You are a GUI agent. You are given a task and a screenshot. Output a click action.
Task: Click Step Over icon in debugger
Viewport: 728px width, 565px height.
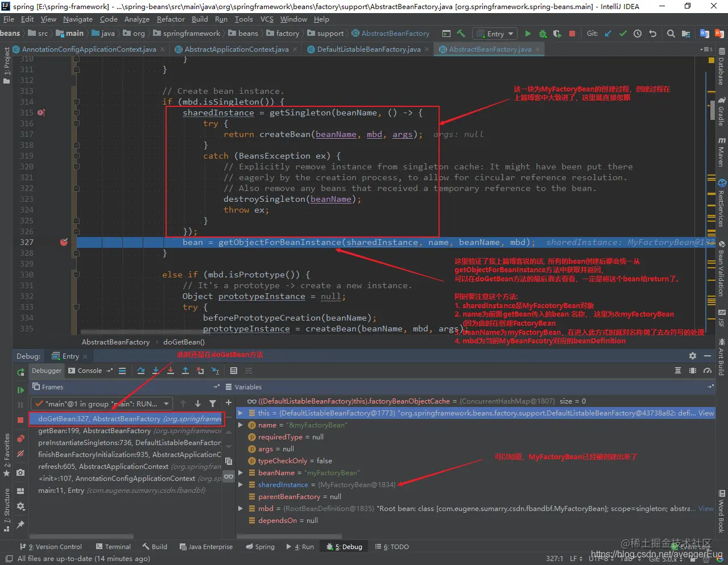141,371
